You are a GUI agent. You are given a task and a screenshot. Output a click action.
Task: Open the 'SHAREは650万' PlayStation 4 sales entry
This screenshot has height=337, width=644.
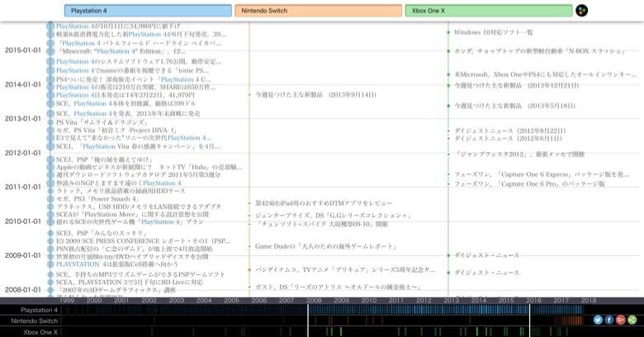(x=136, y=87)
